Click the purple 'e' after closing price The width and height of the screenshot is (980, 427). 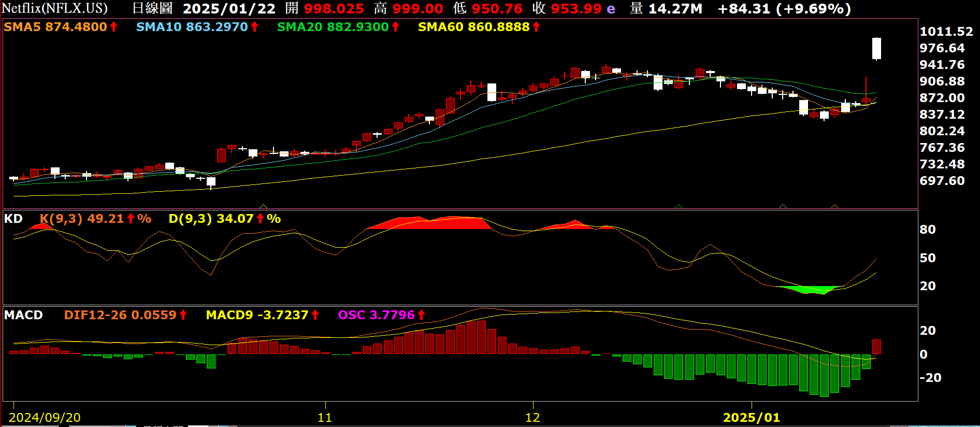611,9
